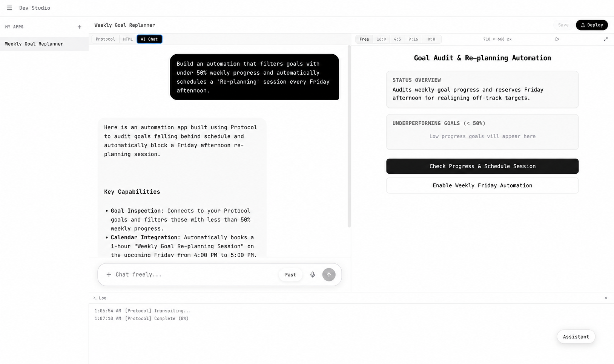Select Weekly Goal Replanner in My Apps
614x364 pixels.
pyautogui.click(x=44, y=44)
